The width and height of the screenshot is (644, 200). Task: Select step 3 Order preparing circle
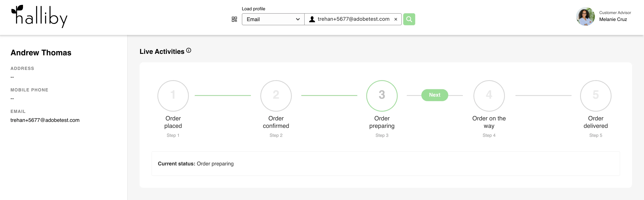point(382,96)
